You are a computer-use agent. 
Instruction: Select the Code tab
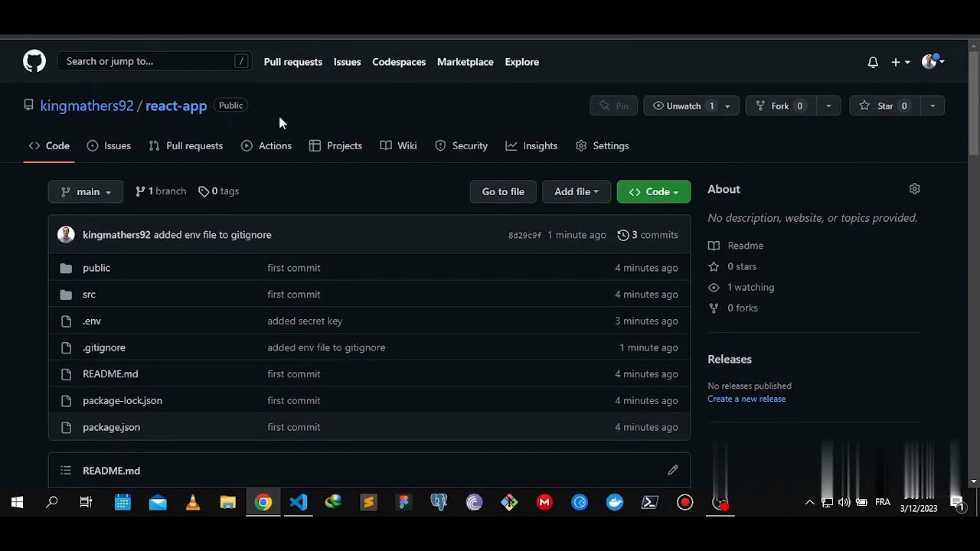click(x=49, y=145)
